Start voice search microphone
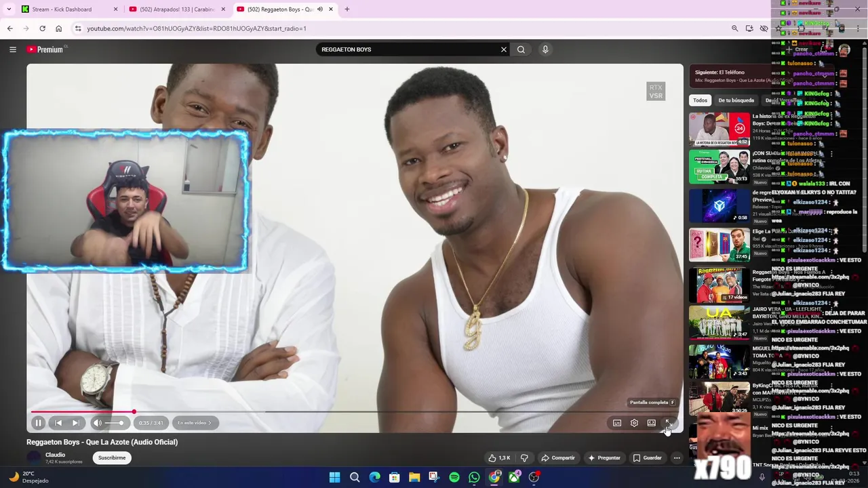Screen dimensions: 868x488 545,49
